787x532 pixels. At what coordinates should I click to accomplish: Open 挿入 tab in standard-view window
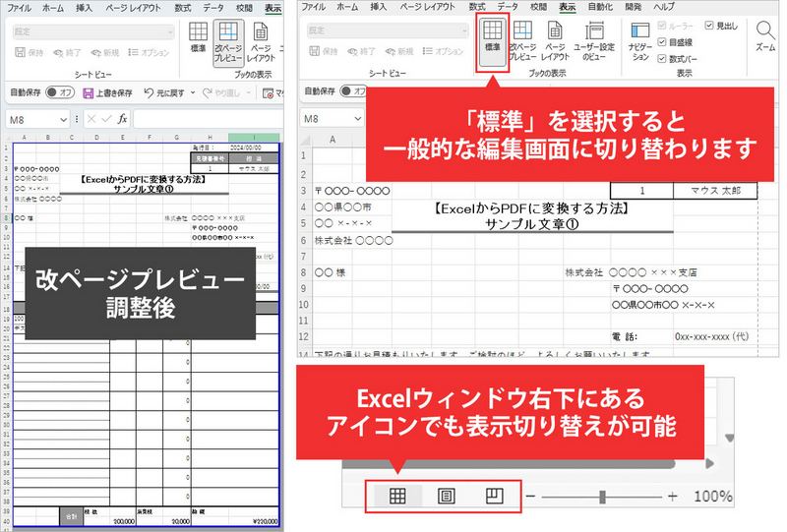click(379, 7)
